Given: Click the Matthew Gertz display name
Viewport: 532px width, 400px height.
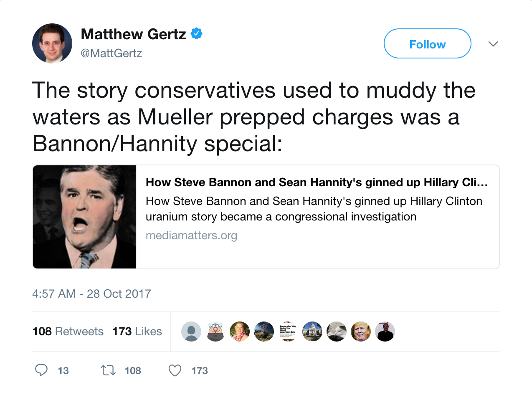Looking at the screenshot, I should pyautogui.click(x=133, y=34).
